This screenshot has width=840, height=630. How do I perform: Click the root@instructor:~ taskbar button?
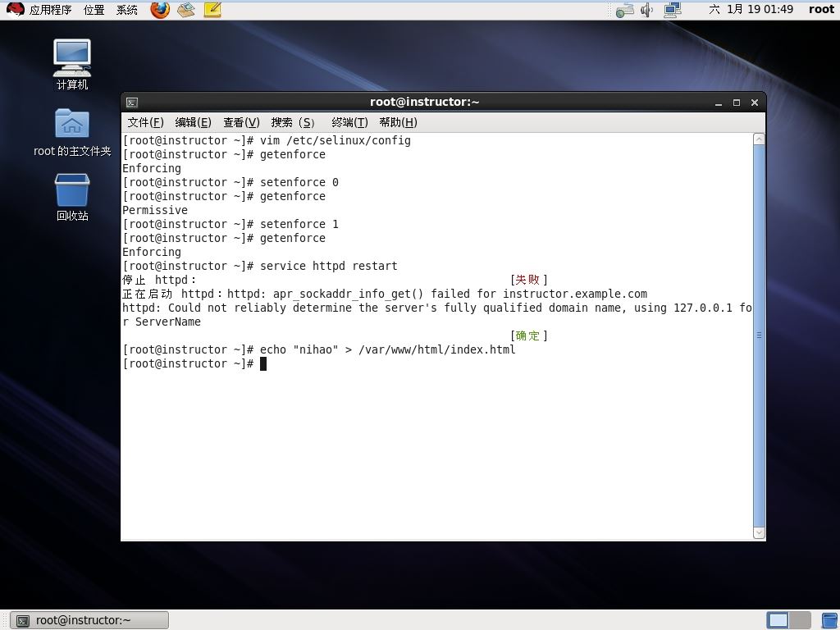[89, 620]
